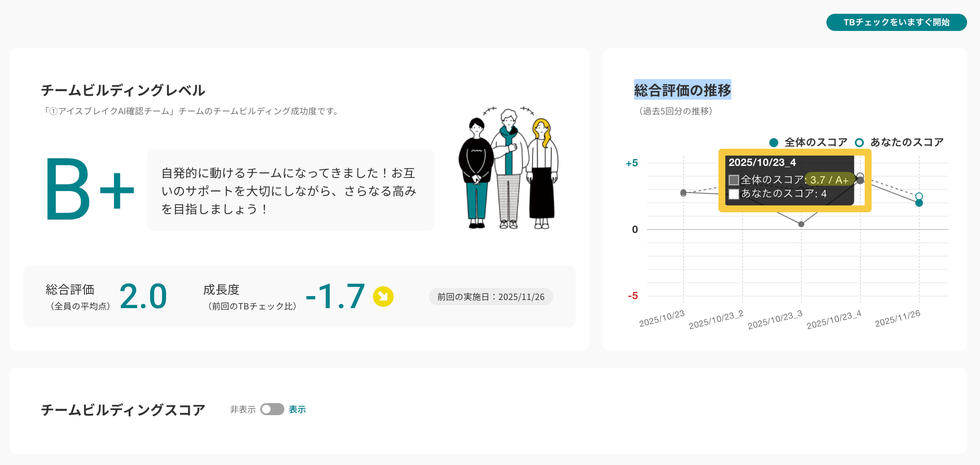Click the 3.7 / A+ score in tooltip
The image size is (980, 465).
point(829,180)
